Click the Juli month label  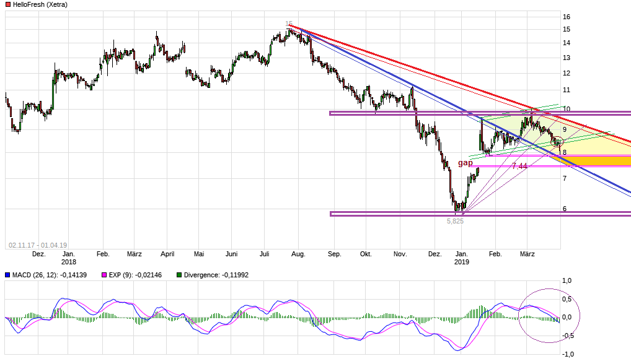coord(265,254)
